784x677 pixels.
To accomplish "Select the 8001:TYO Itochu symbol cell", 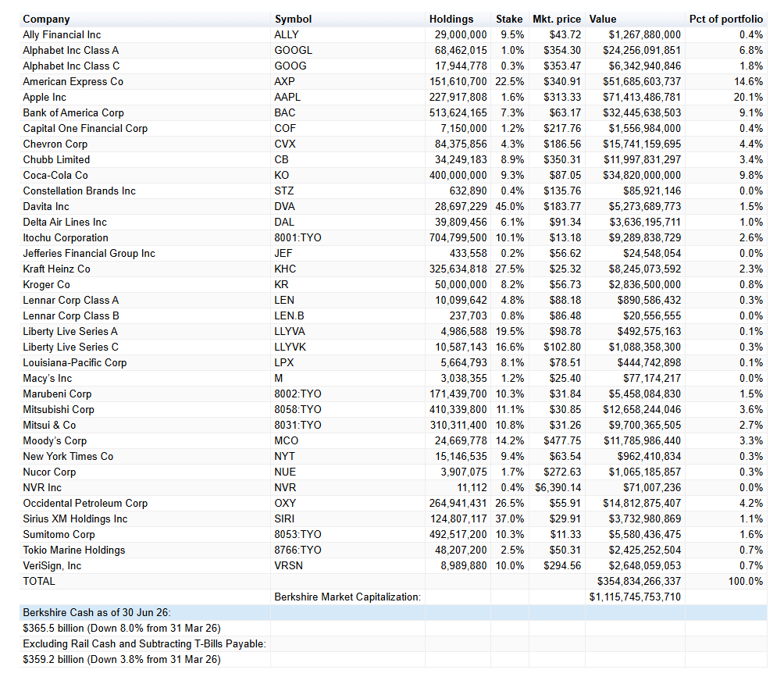I will (x=347, y=237).
